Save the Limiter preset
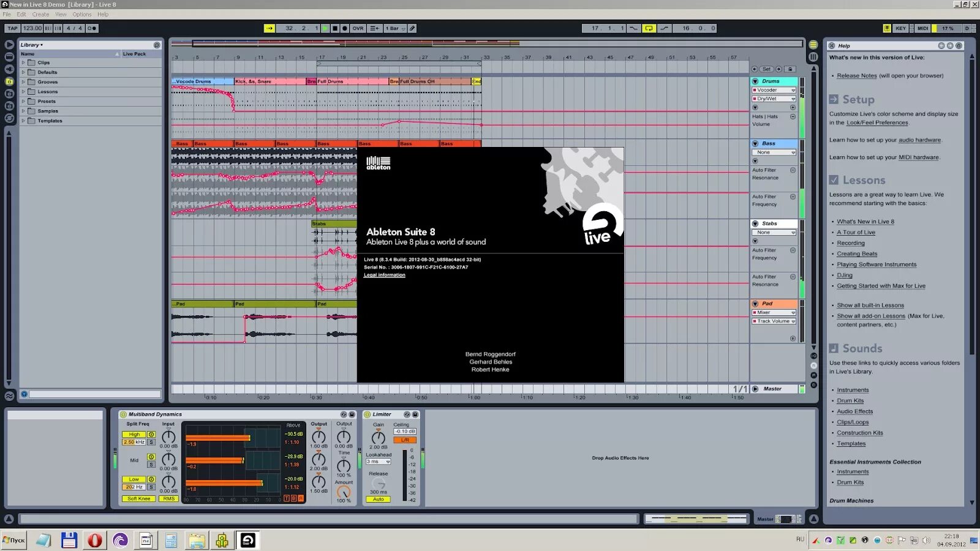This screenshot has width=980, height=551. [x=415, y=414]
